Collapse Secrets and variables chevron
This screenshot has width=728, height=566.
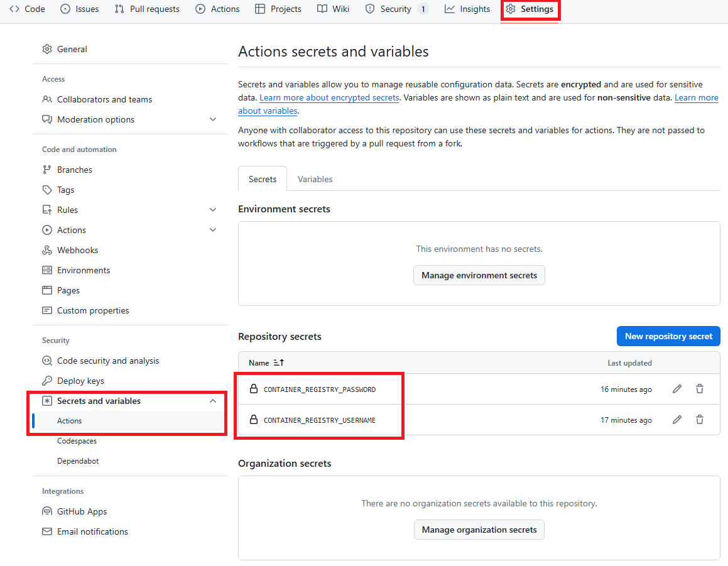point(213,401)
